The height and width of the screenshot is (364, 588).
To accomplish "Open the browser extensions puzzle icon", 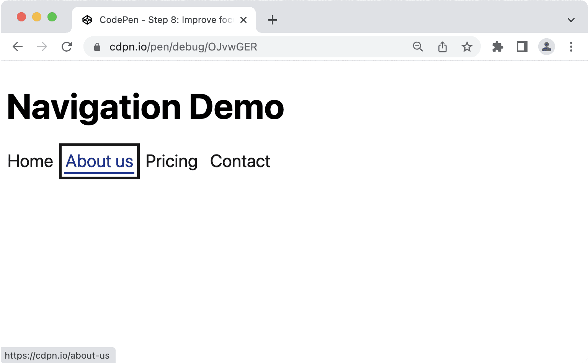I will 497,46.
